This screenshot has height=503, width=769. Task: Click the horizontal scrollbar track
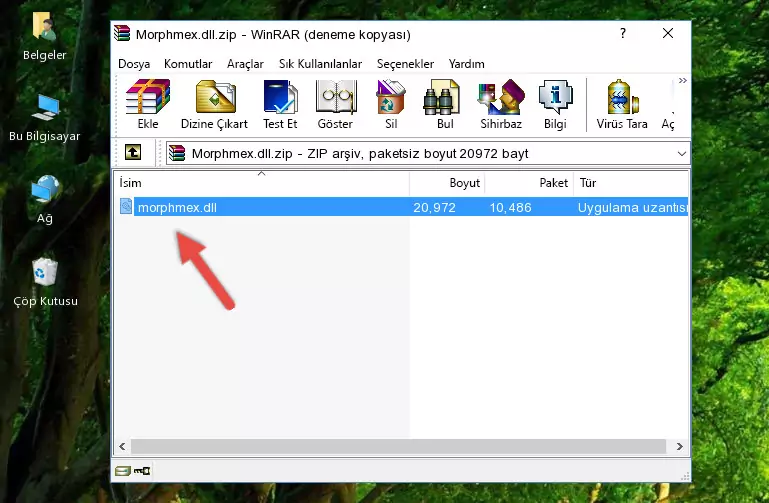(x=398, y=446)
